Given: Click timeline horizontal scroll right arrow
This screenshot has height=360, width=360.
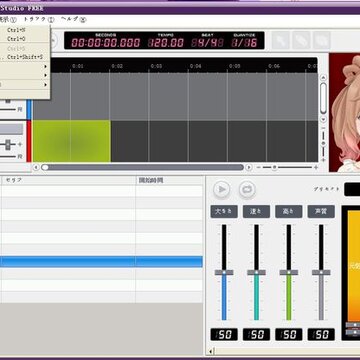Looking at the screenshot, I should tap(249, 167).
